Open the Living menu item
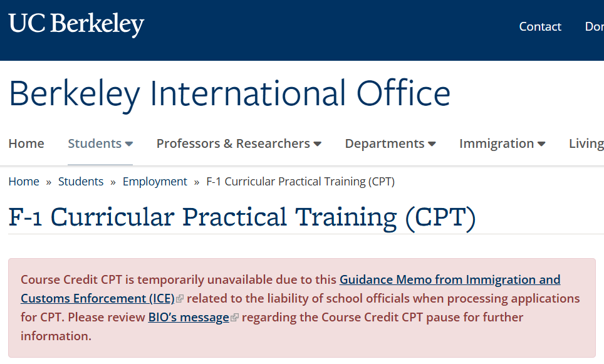This screenshot has width=604, height=364. 586,143
